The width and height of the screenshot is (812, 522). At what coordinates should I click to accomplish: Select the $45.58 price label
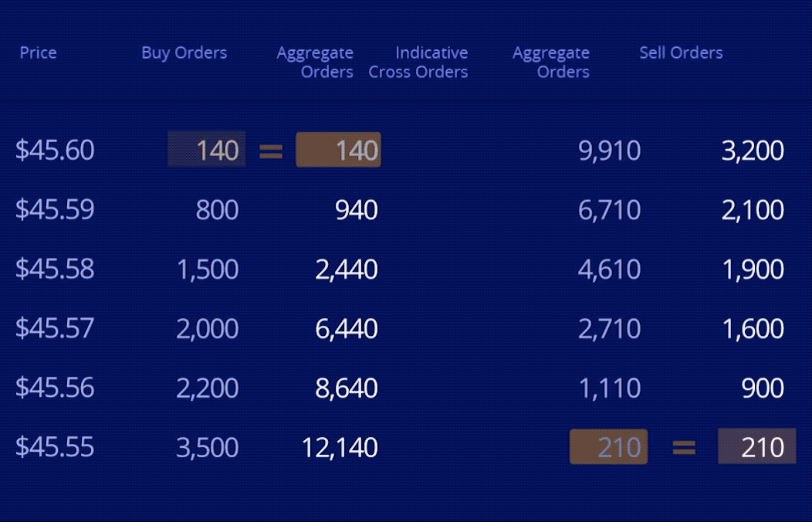55,269
